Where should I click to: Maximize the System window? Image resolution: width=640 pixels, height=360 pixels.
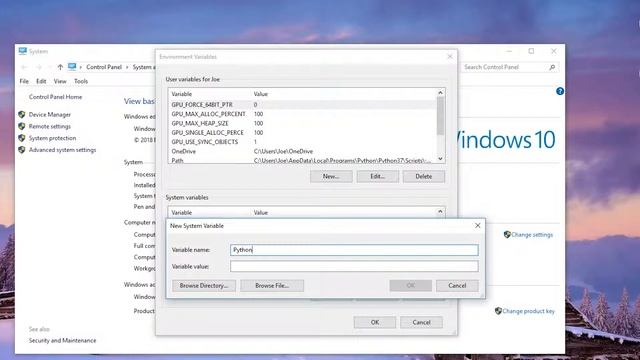[x=531, y=51]
